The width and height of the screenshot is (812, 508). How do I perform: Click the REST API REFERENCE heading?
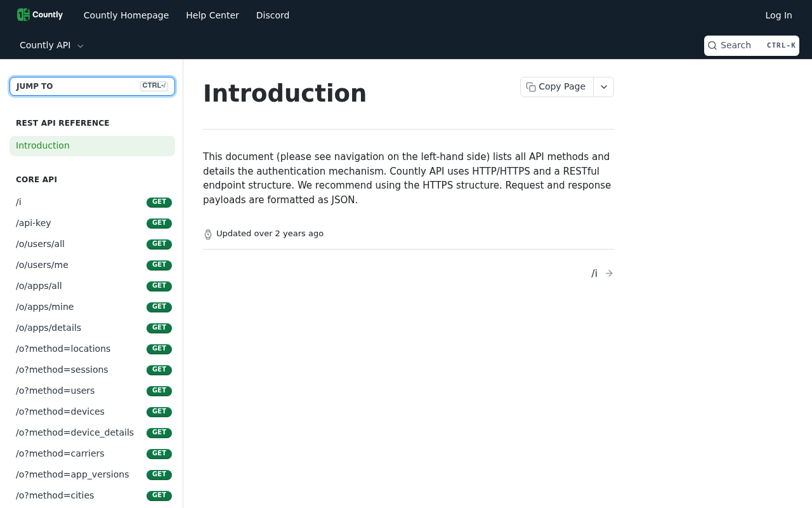63,123
